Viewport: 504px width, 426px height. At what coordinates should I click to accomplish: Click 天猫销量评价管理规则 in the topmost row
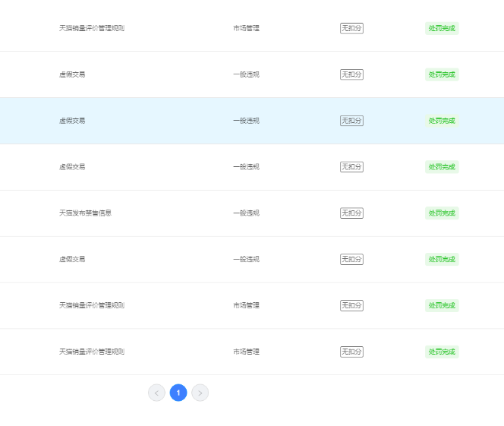tap(92, 28)
